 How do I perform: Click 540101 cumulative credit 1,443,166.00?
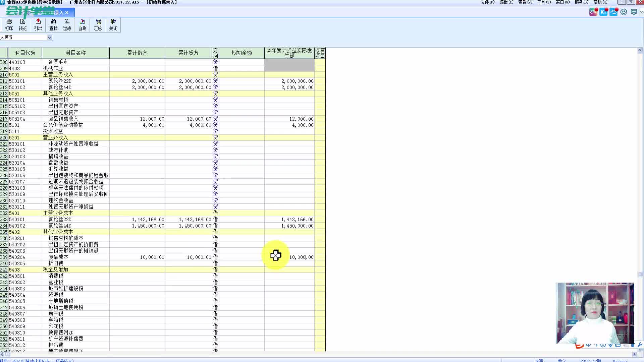pyautogui.click(x=195, y=220)
